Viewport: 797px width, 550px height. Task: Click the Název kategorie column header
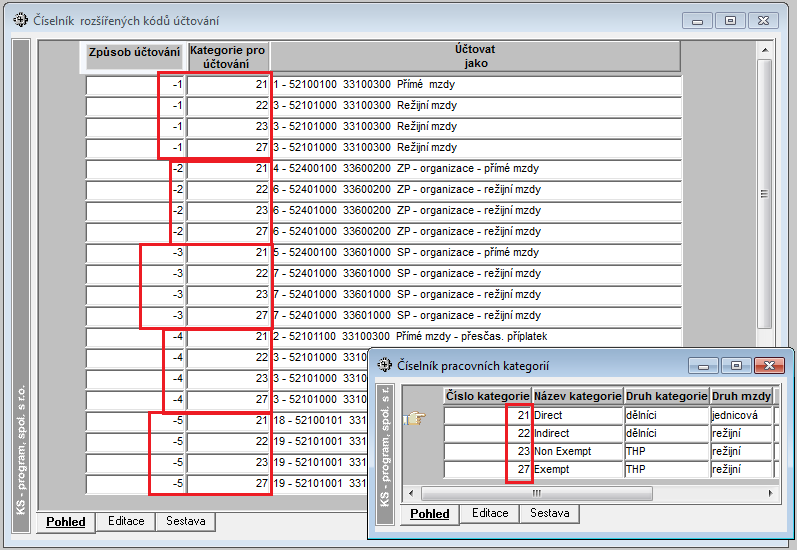coord(577,396)
